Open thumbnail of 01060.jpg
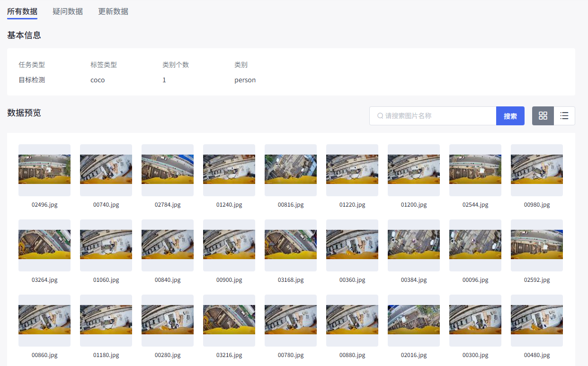The image size is (588, 366). 106,245
